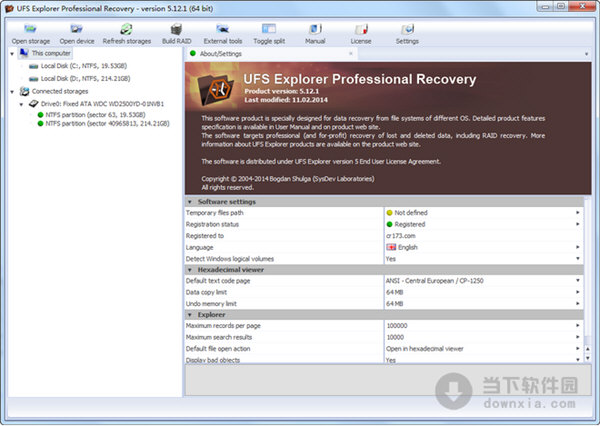Open Registration status options arrow
Viewport: 600px width, 426px height.
(578, 224)
